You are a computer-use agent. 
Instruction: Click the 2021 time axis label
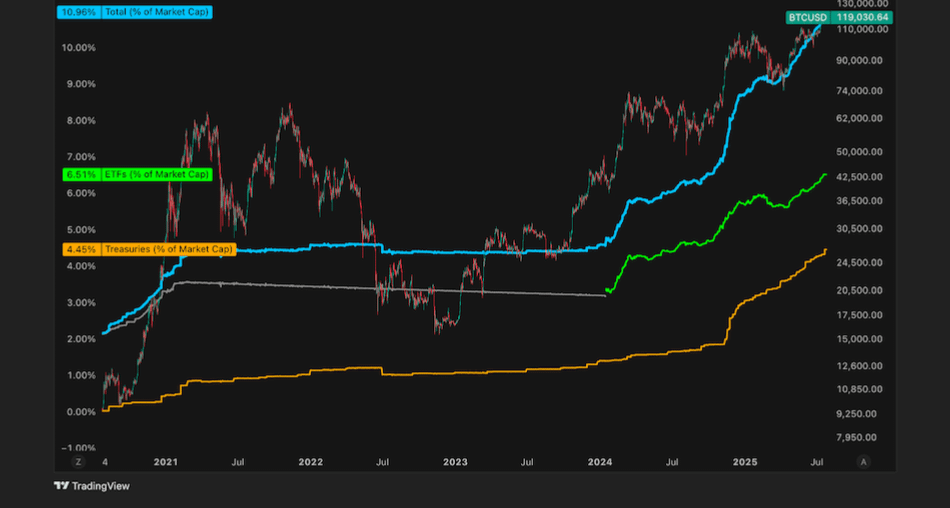[x=165, y=462]
